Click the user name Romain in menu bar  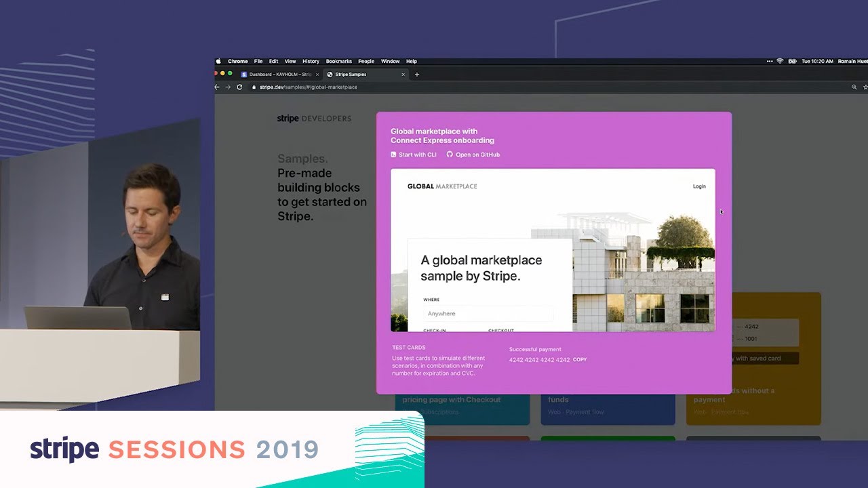pos(852,61)
